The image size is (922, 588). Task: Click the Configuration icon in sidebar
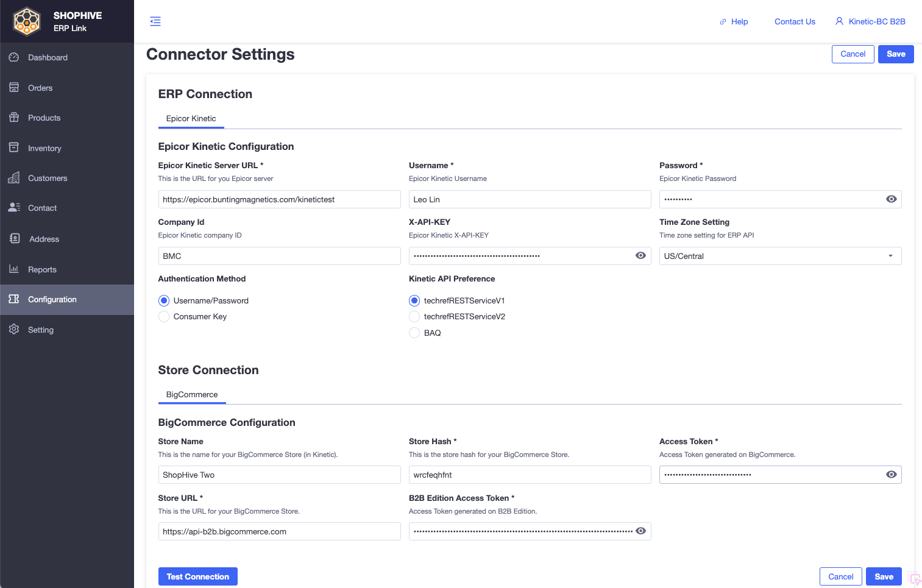[14, 299]
